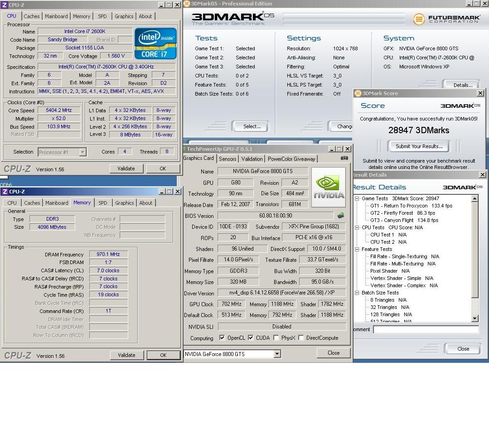Click the Result Details scrollbar up arrow
The width and height of the screenshot is (489, 448).
(474, 198)
